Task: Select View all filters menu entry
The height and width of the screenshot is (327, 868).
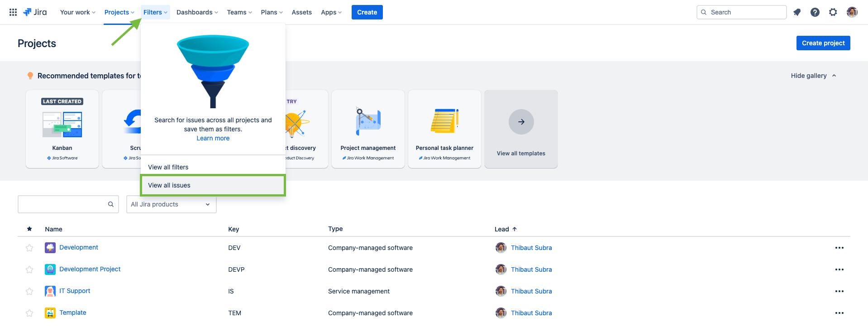Action: 213,167
